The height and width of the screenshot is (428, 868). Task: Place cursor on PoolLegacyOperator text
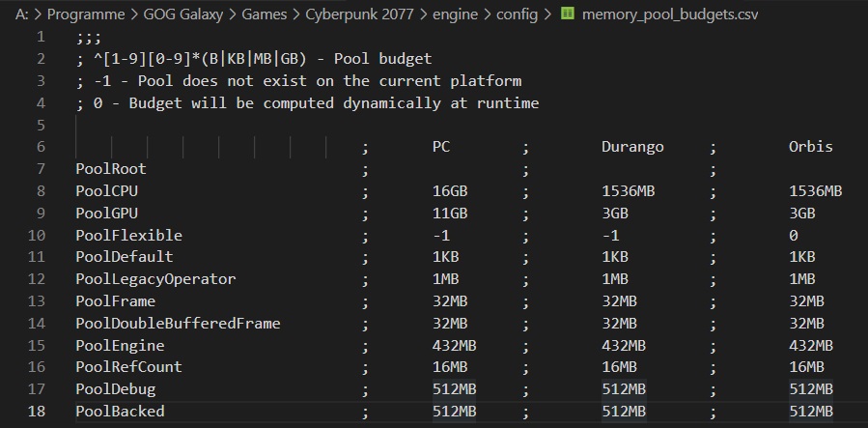[155, 279]
